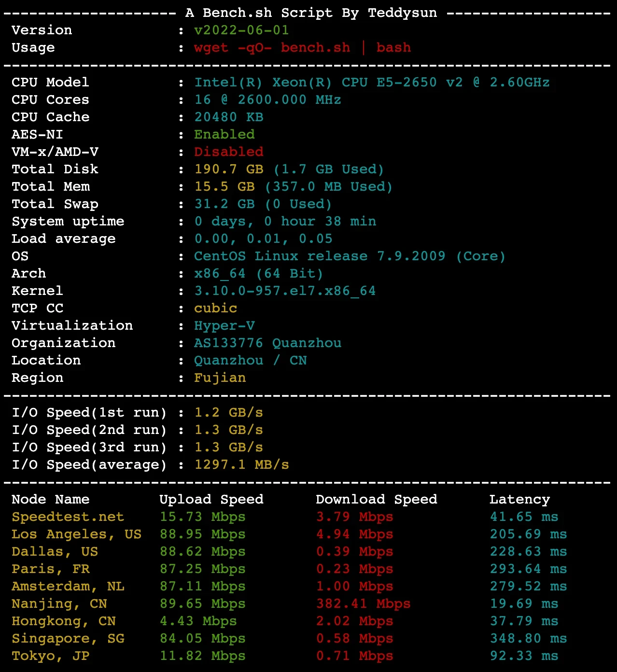The width and height of the screenshot is (617, 672).
Task: Click the kernel version 3.10.0-957 text
Action: 285,291
